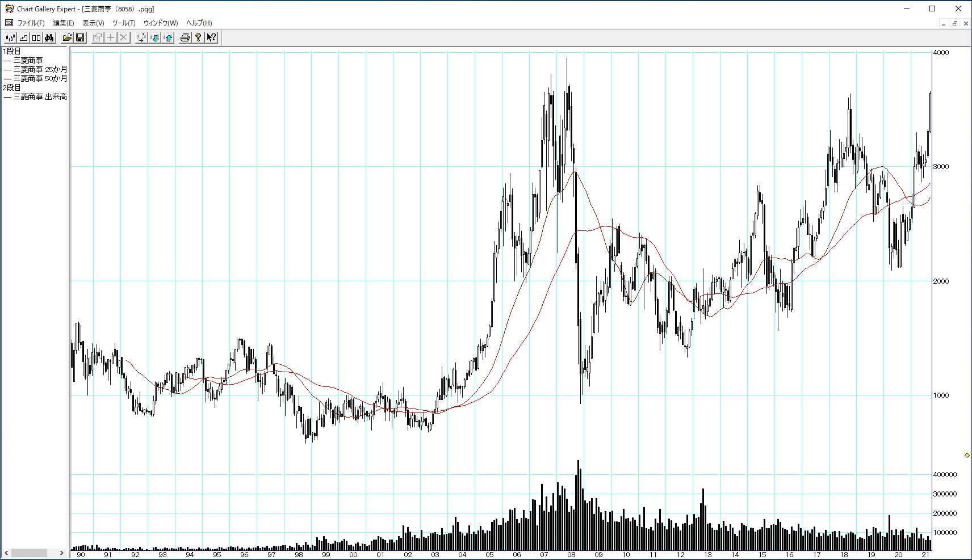
Task: Click the cyan down arrow toolbar icon
Action: point(155,38)
